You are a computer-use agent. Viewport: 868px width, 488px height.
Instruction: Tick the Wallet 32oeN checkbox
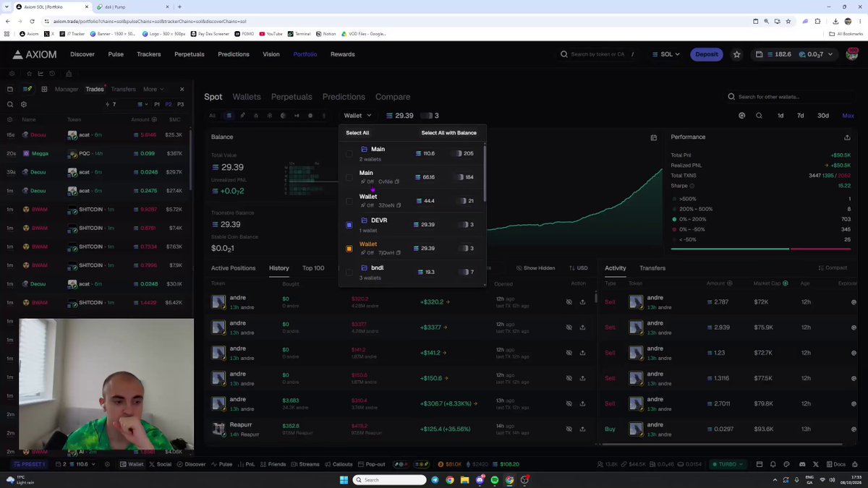349,201
